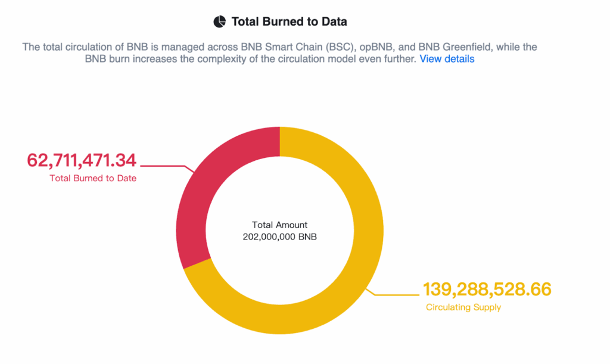The image size is (610, 364).
Task: Click the "BNB Smart Chain (BSC)" text
Action: pyautogui.click(x=297, y=47)
